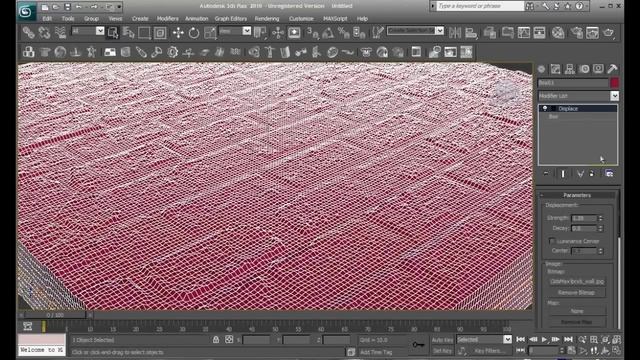
Task: Activate the Select Object tool
Action: click(113, 33)
